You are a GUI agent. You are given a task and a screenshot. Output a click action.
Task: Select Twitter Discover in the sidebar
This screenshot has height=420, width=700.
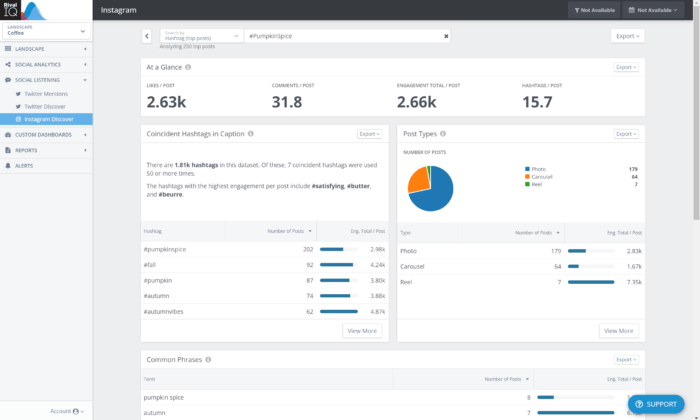[46, 106]
